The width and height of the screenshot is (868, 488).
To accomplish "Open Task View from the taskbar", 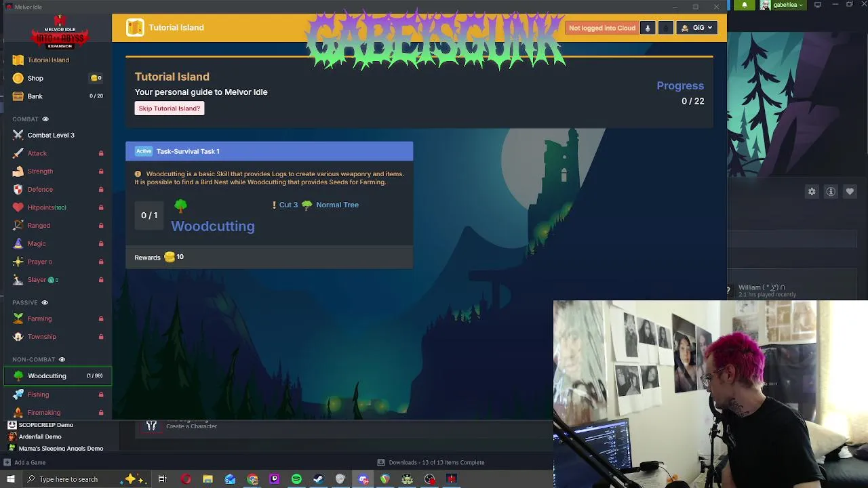I will (163, 479).
